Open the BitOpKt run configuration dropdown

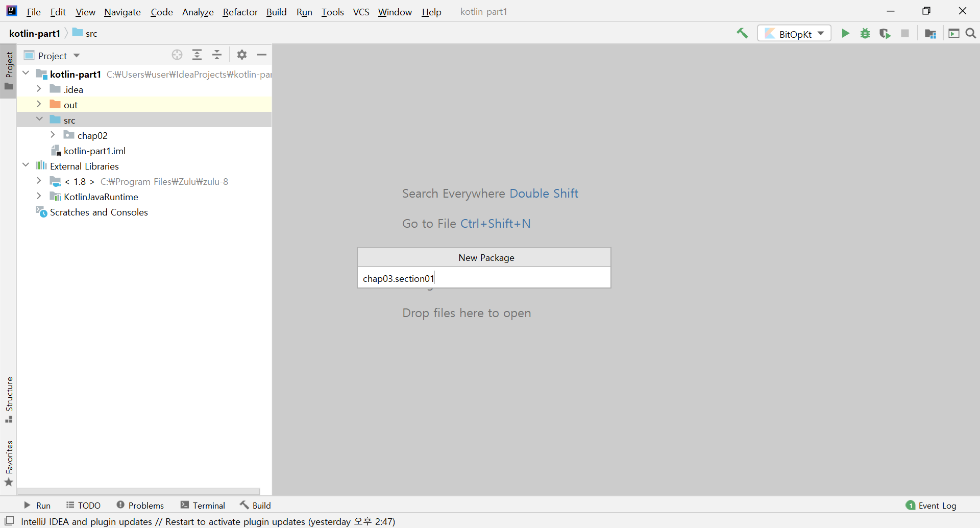coord(794,34)
